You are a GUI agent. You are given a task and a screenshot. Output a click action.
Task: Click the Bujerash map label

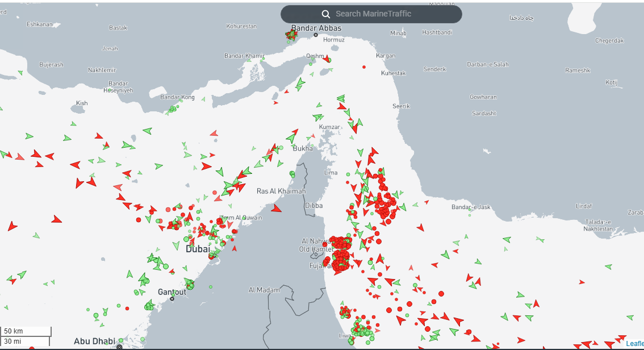(51, 65)
